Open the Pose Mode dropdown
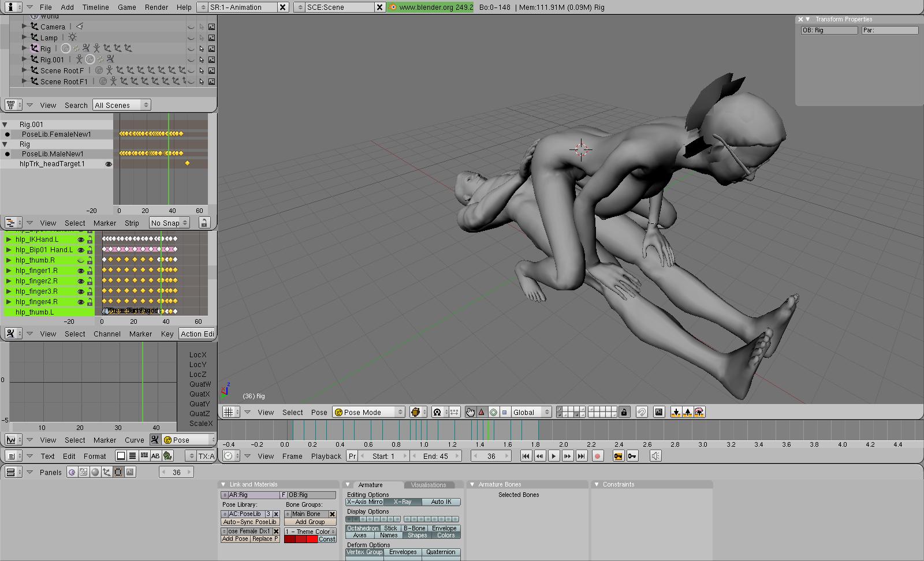924x561 pixels. (368, 412)
